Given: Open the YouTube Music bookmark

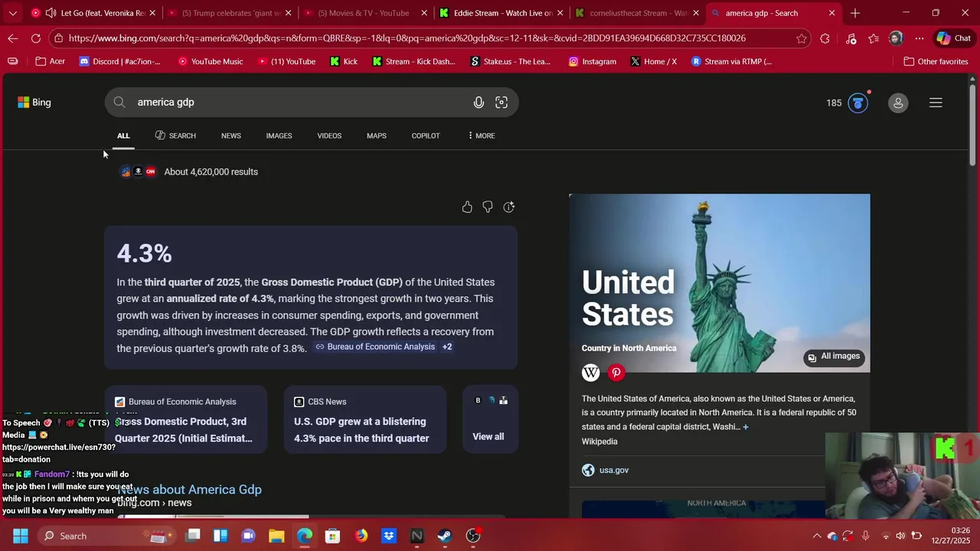Looking at the screenshot, I should pos(211,61).
